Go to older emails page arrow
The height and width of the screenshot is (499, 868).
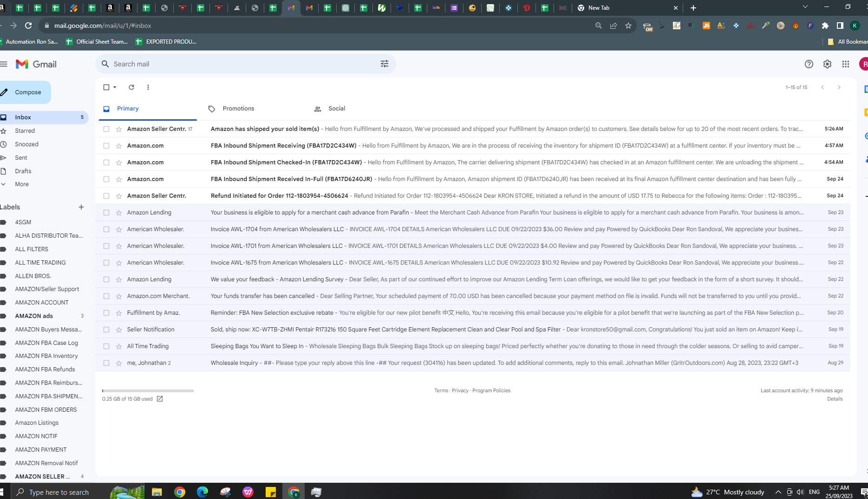click(x=839, y=87)
